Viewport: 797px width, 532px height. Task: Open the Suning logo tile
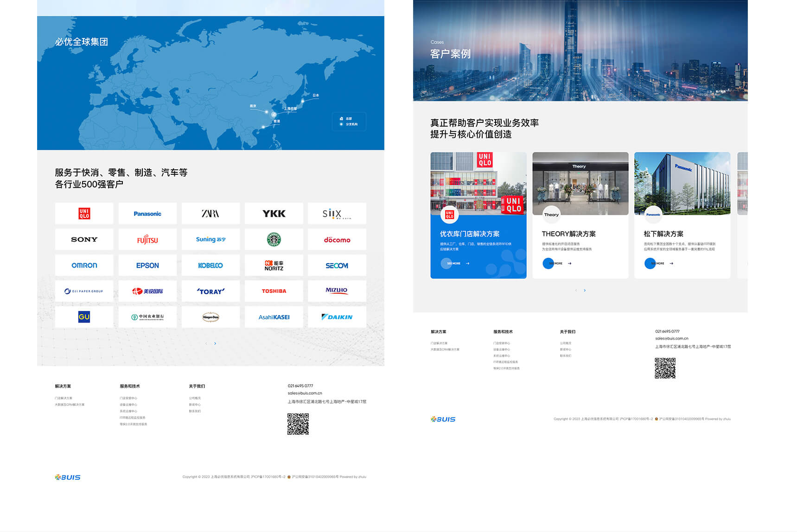coord(210,239)
